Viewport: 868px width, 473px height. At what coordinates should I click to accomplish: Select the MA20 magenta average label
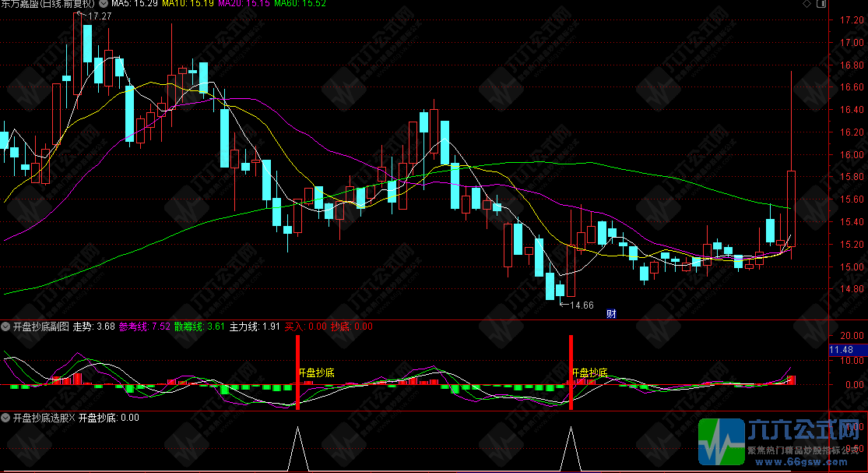click(244, 3)
